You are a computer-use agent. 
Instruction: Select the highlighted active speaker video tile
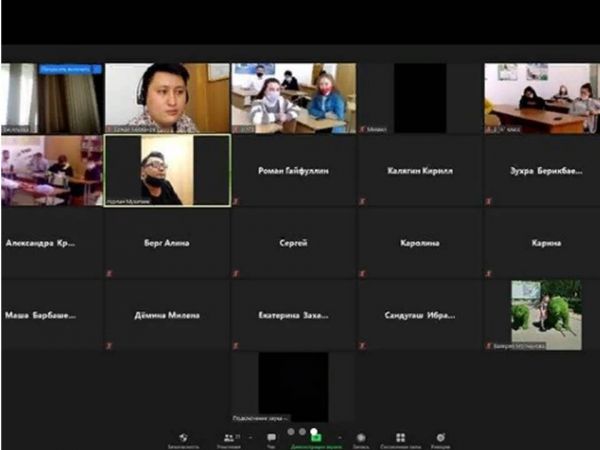point(167,171)
